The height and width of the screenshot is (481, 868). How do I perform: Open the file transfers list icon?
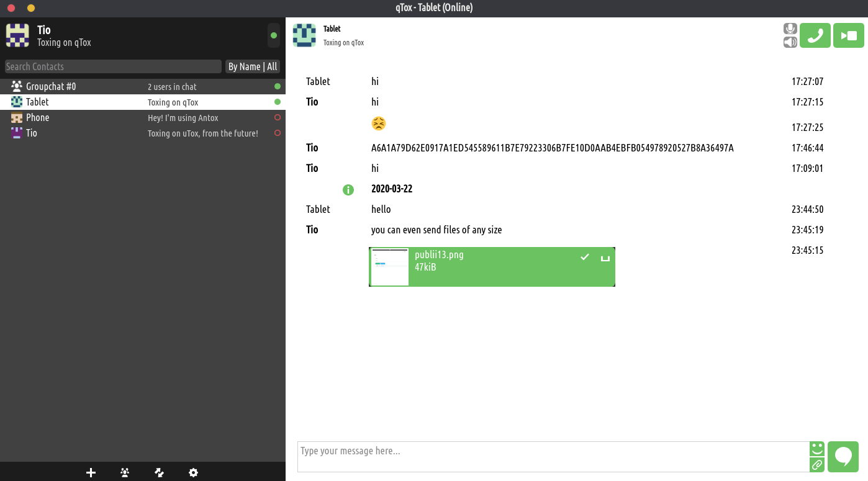[x=159, y=473]
